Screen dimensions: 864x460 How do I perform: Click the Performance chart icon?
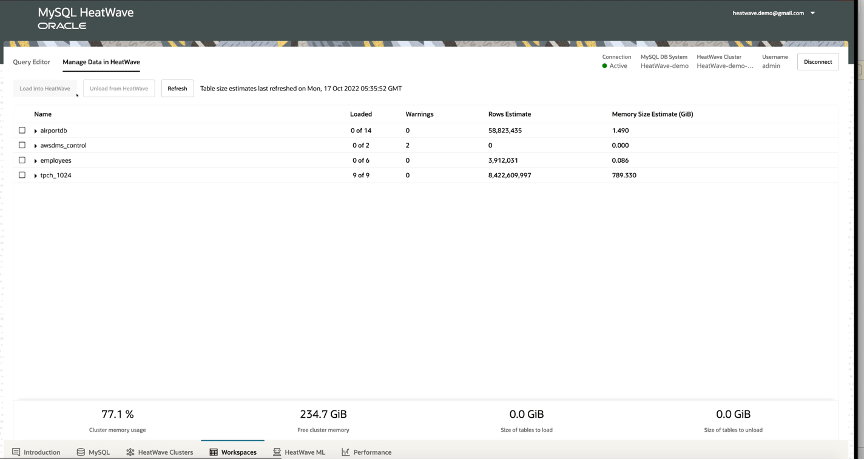tap(345, 452)
